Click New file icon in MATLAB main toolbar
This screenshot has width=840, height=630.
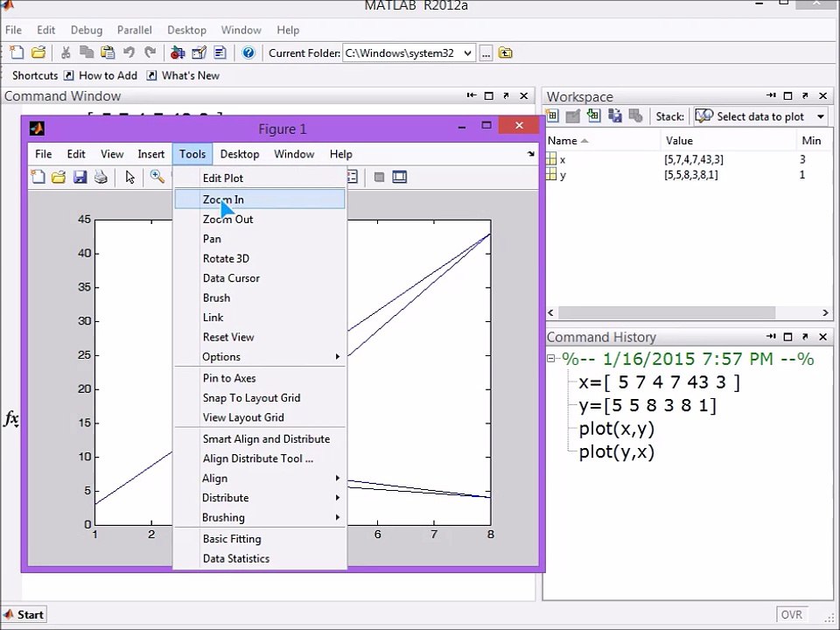(x=17, y=52)
